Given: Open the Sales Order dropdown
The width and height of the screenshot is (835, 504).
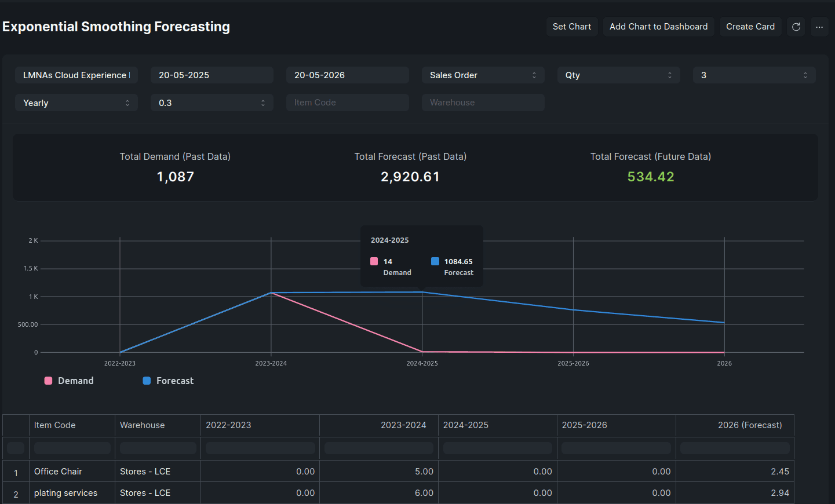Looking at the screenshot, I should click(x=483, y=75).
